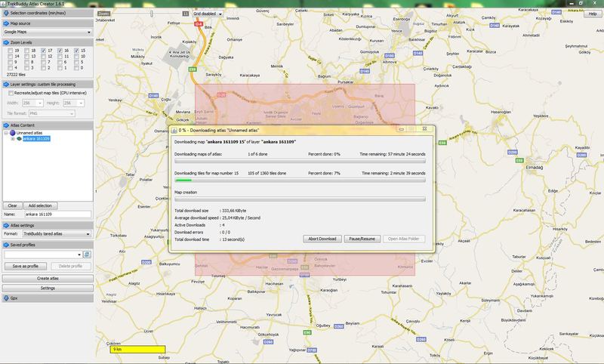This screenshot has height=364, width=604.
Task: Click the Add selection button
Action: point(40,205)
